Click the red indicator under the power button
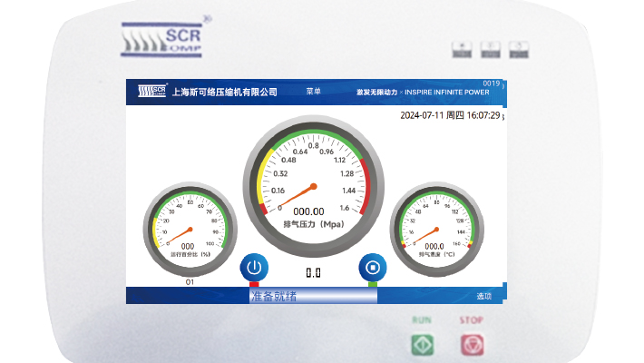644x363 pixels. click(254, 284)
